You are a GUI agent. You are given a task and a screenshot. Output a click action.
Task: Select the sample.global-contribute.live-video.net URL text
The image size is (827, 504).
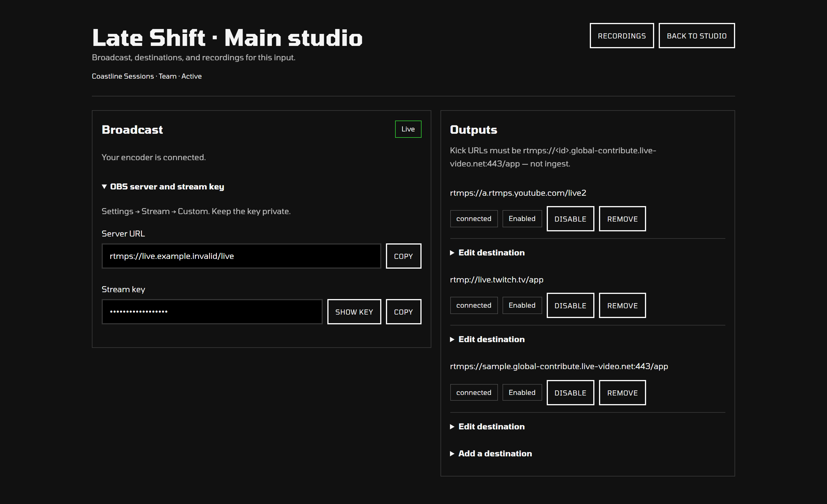coord(559,366)
